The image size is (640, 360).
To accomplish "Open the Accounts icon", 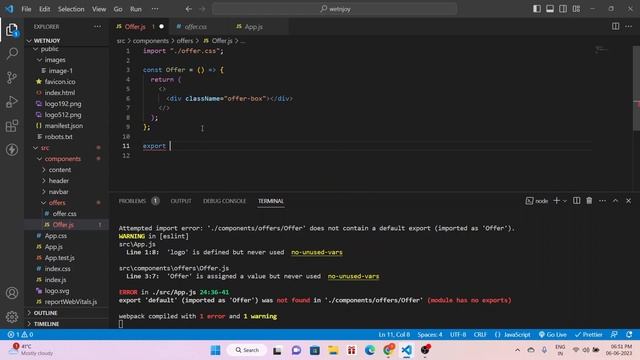I will pyautogui.click(x=12, y=293).
